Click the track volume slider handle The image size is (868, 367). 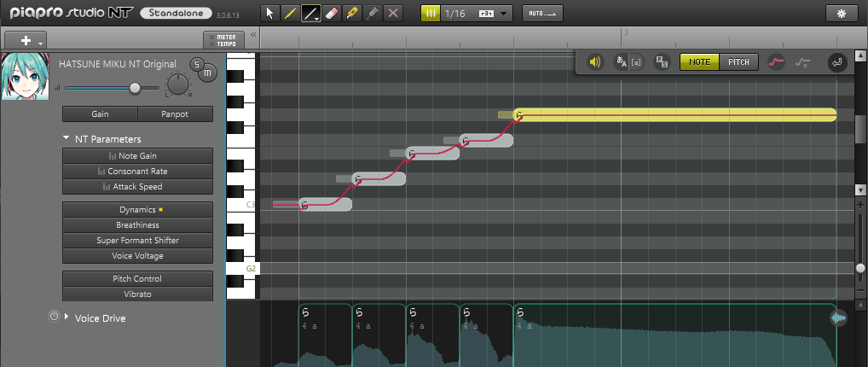coord(135,88)
